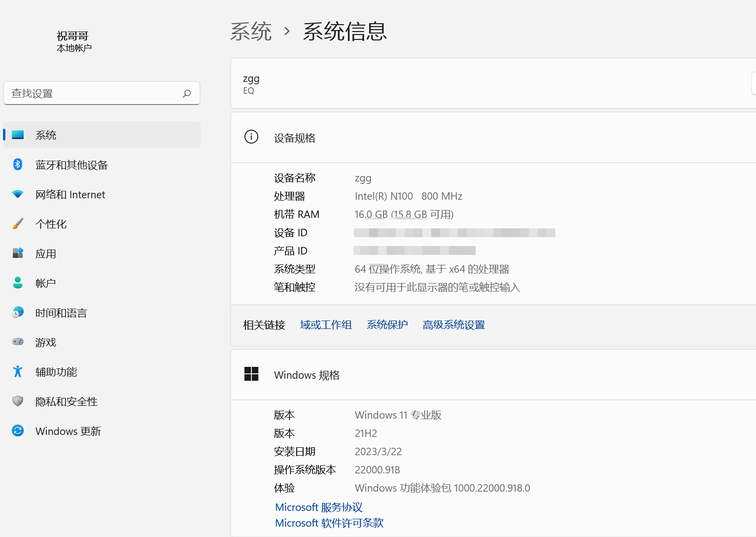Viewport: 756px width, 537px height.
Task: Click the Windows Update sync icon
Action: coord(18,430)
